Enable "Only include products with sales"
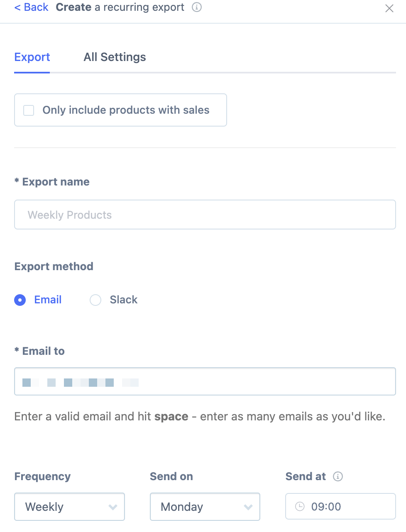 pyautogui.click(x=28, y=110)
